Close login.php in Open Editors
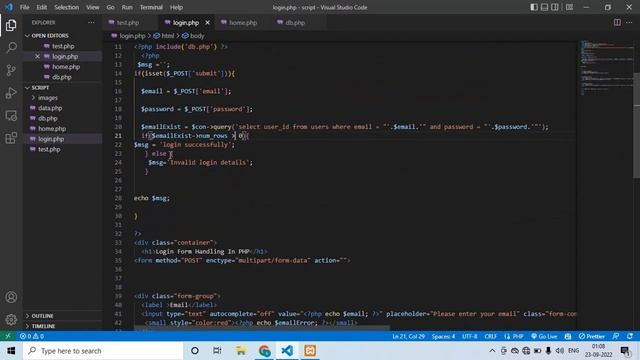 pos(37,56)
